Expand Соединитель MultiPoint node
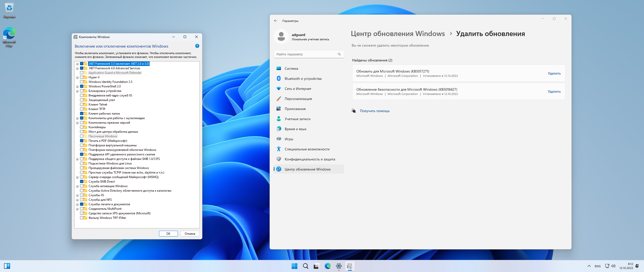 77,209
